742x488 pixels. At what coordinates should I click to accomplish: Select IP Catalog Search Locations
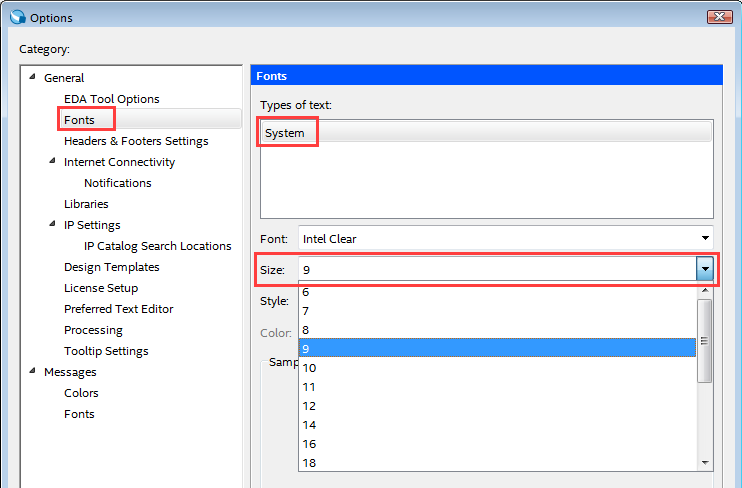click(157, 246)
